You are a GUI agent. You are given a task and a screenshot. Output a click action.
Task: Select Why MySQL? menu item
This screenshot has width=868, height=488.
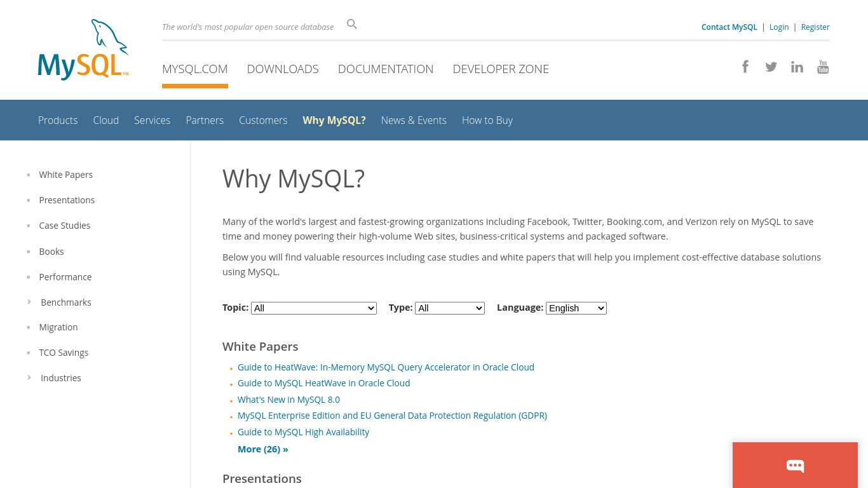coord(334,120)
